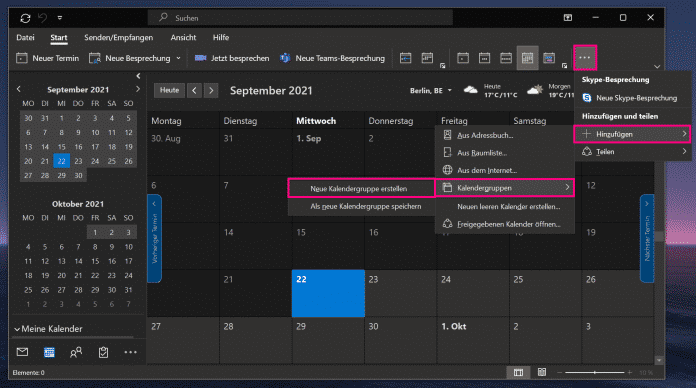Open the ribbon overflow three-dots button

coord(585,58)
